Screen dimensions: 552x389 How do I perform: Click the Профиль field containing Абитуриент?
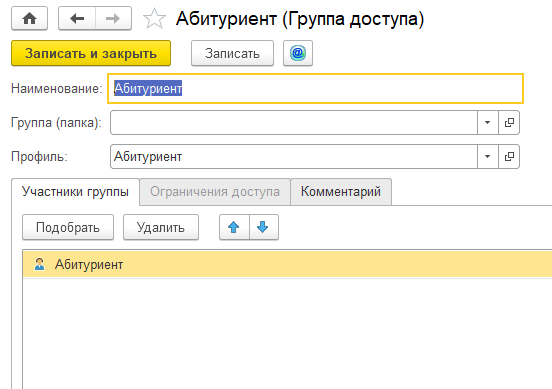click(294, 156)
